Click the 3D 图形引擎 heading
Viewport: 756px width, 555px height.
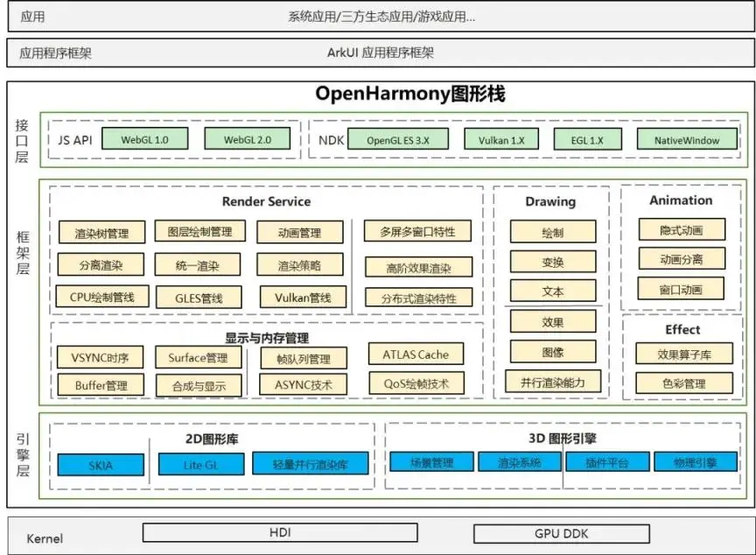pyautogui.click(x=562, y=439)
